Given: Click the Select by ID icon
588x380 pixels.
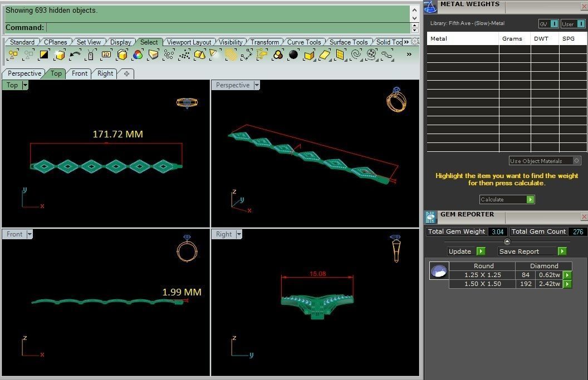Looking at the screenshot, I should click(x=106, y=55).
